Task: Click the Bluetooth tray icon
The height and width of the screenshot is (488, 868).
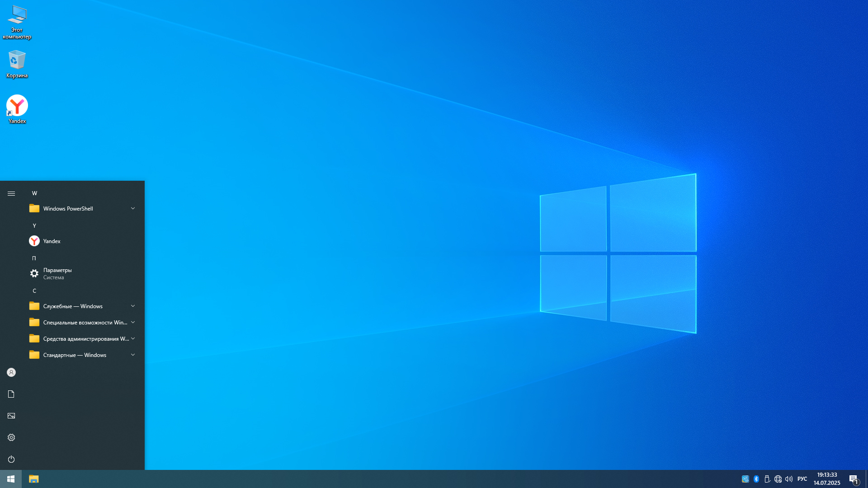Action: pyautogui.click(x=756, y=479)
